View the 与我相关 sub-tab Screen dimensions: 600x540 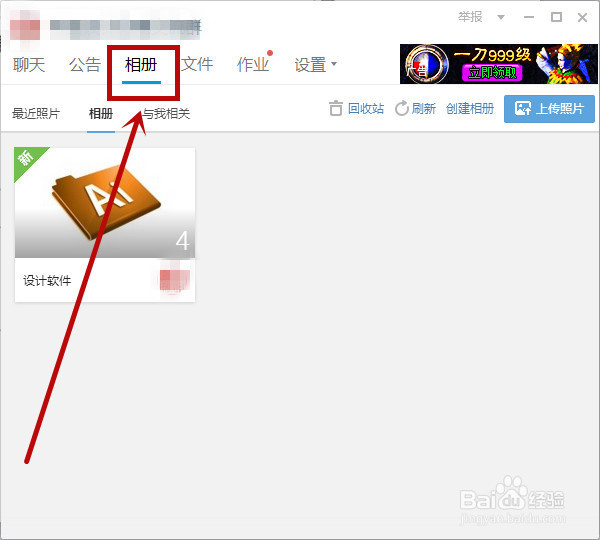166,114
